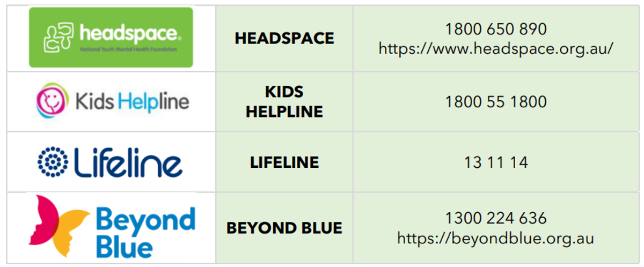Click the Lifeline dotted circle icon
644x267 pixels.
[53, 162]
